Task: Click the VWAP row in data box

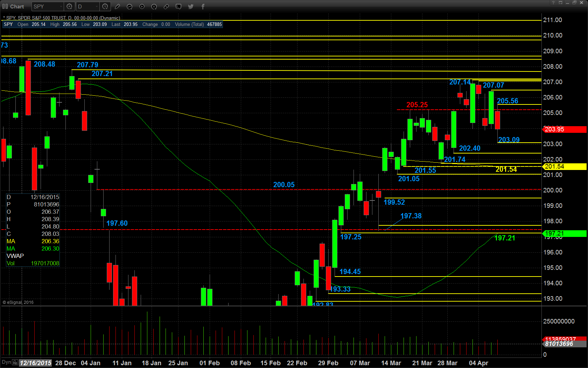Action: [x=33, y=256]
